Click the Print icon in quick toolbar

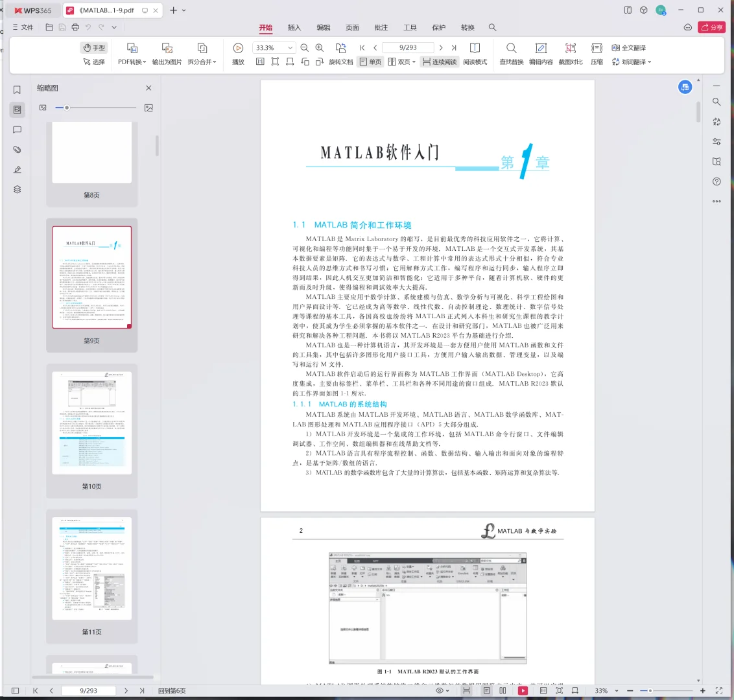pyautogui.click(x=75, y=28)
